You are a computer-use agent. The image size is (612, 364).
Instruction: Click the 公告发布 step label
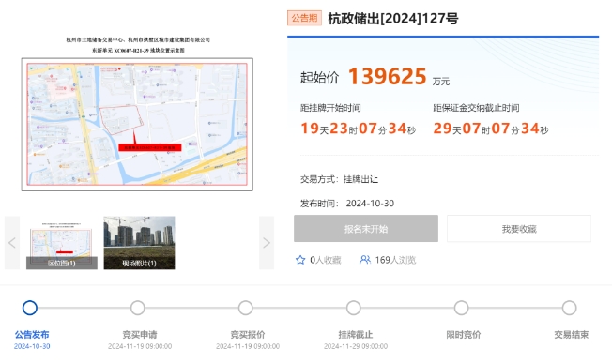(32, 334)
